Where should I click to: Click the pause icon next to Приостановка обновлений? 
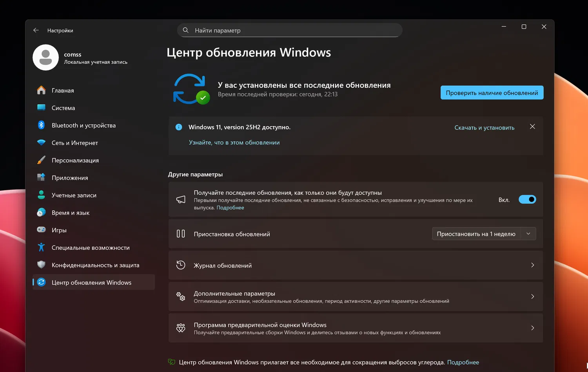pos(181,233)
